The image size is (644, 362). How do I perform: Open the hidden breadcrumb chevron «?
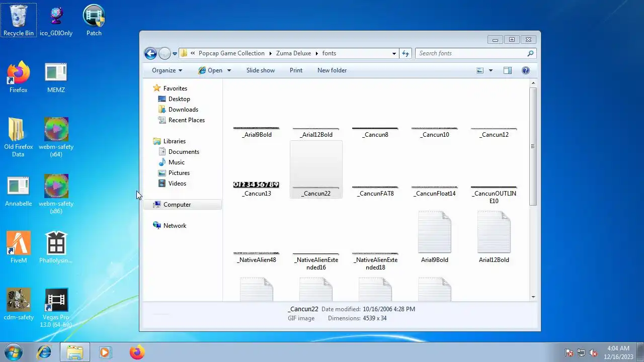193,53
